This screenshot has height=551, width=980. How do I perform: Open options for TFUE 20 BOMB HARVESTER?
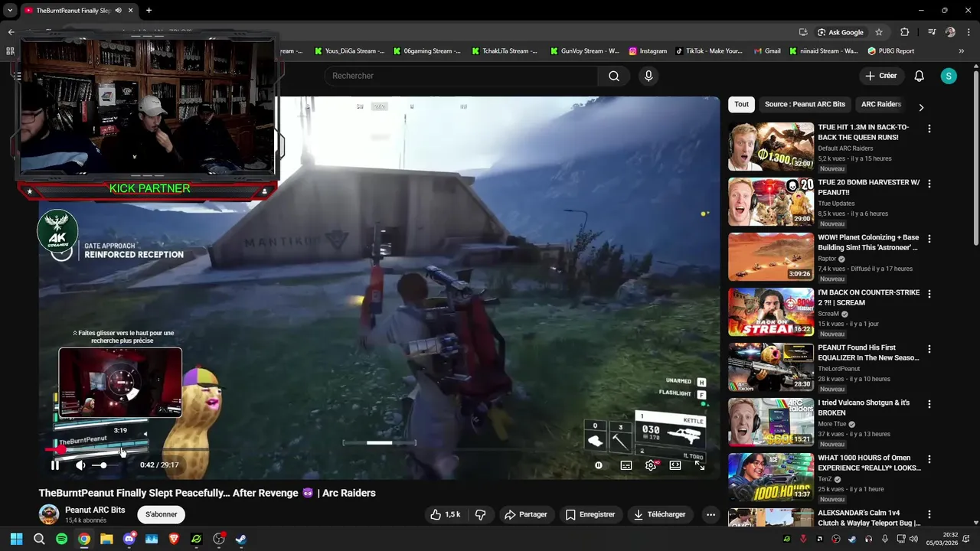click(929, 184)
